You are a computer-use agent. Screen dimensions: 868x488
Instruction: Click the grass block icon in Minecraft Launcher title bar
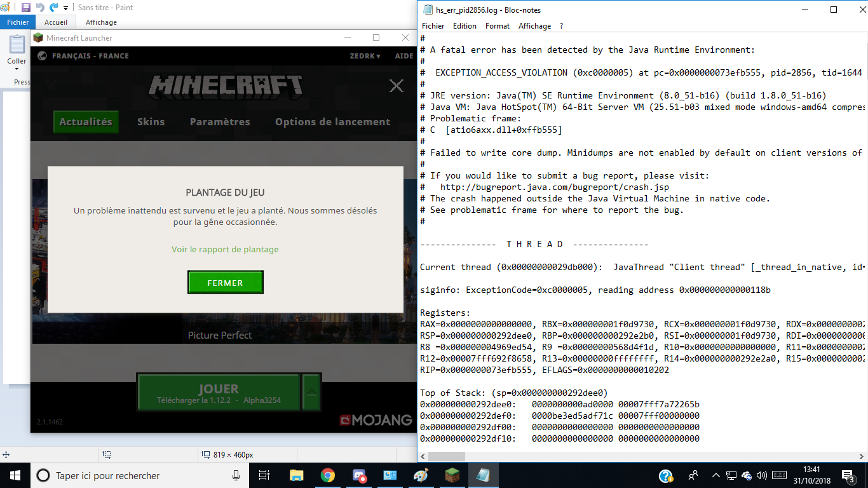38,37
